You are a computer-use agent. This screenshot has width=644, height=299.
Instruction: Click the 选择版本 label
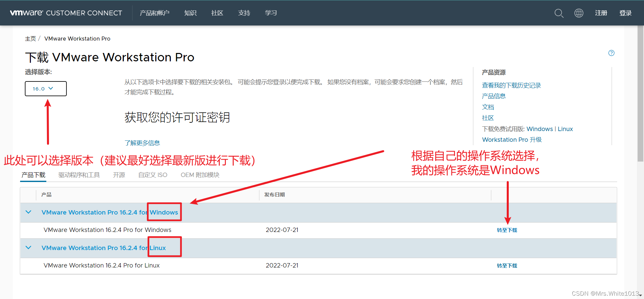tap(38, 72)
